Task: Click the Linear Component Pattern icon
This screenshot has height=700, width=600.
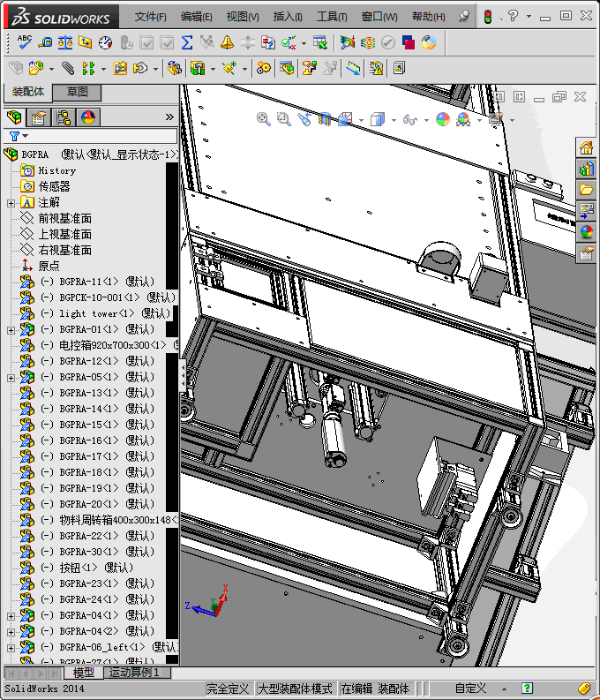Action: coord(88,68)
